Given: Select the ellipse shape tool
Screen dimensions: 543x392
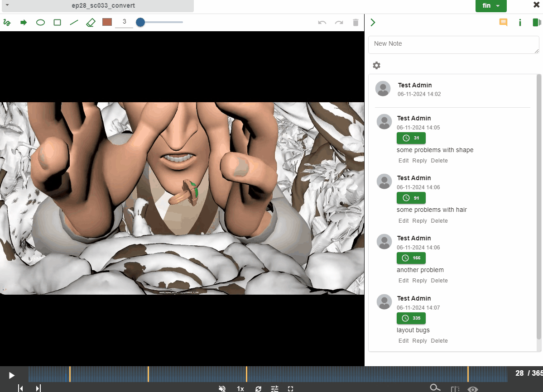Looking at the screenshot, I should [40, 22].
